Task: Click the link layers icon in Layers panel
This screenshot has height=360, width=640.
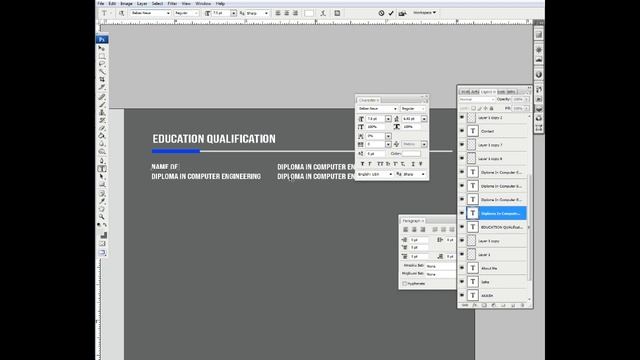Action: tap(465, 305)
